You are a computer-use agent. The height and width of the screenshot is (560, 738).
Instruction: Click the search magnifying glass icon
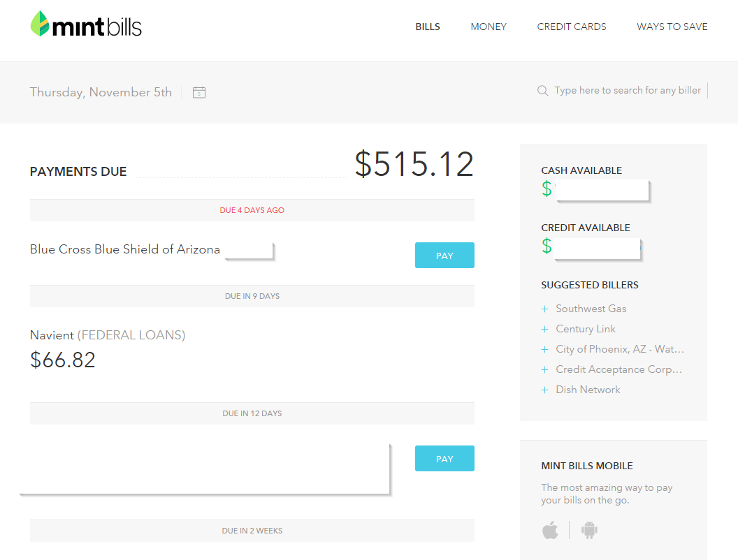pos(542,90)
